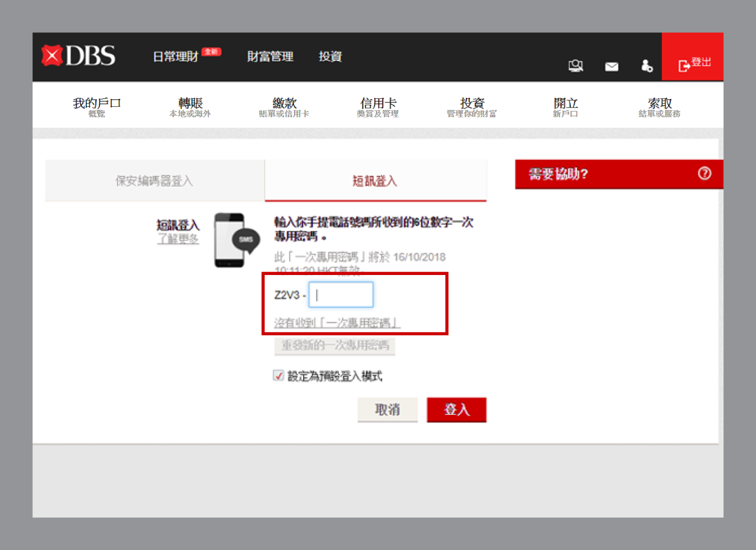This screenshot has height=550, width=756.
Task: Click the DBS logo
Action: point(79,55)
